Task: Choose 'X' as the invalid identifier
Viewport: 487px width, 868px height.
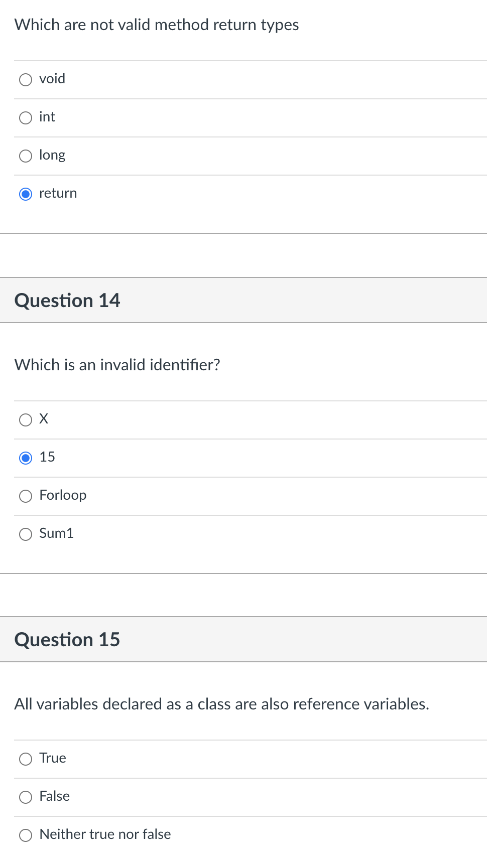Action: point(26,420)
